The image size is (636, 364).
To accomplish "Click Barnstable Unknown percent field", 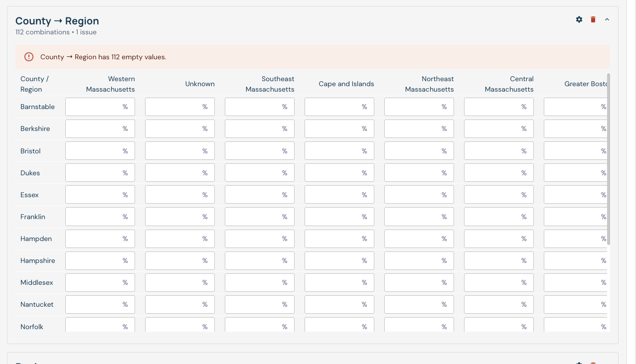I will [180, 107].
